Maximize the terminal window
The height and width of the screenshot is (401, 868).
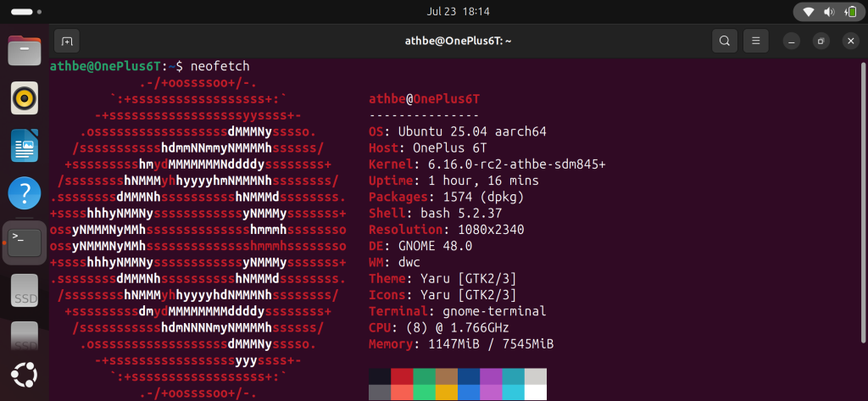(821, 41)
